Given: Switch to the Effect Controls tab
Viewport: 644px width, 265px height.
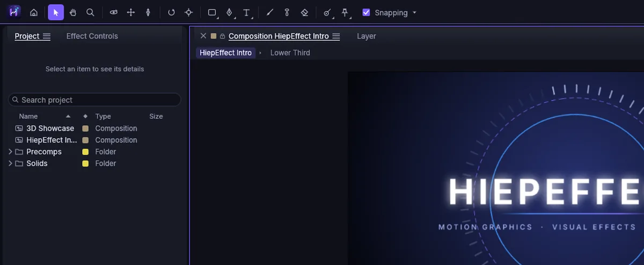Looking at the screenshot, I should [92, 36].
